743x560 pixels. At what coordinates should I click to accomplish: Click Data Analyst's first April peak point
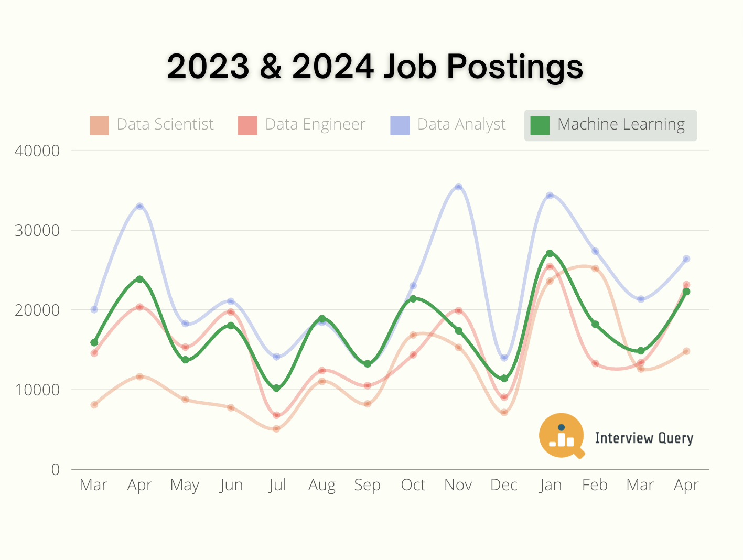pos(139,206)
